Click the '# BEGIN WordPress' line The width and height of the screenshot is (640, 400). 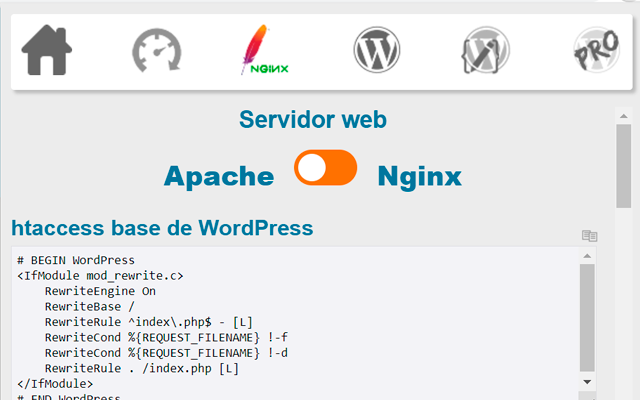[76, 260]
